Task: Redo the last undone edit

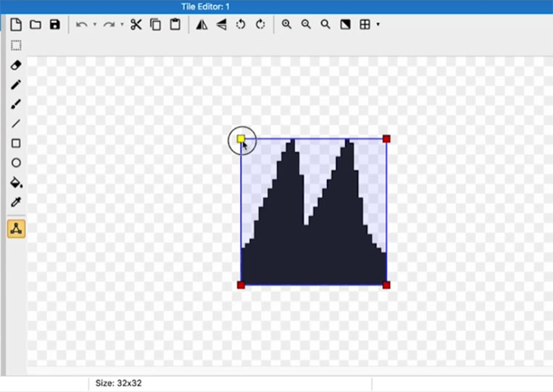Action: coord(109,25)
